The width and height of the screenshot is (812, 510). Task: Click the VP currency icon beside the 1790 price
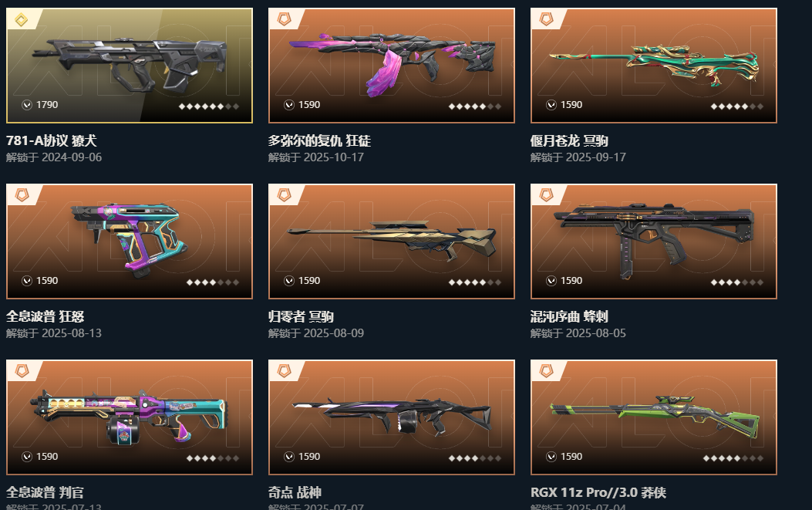27,105
